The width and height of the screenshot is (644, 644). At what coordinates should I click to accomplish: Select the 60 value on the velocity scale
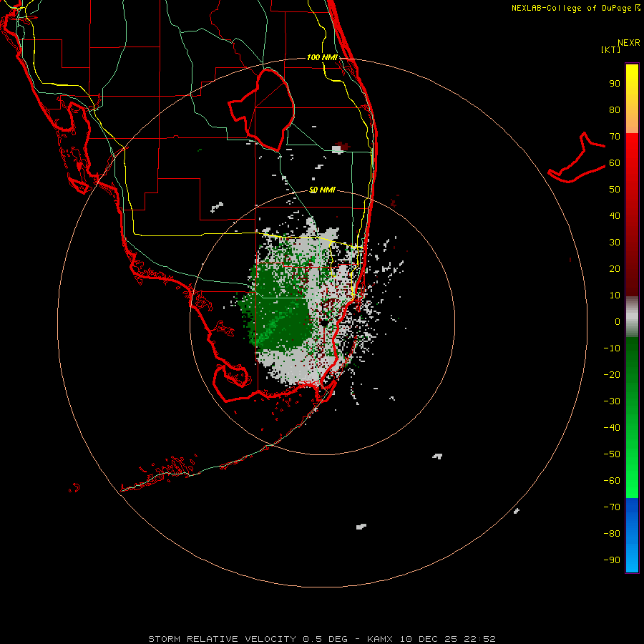[x=615, y=163]
